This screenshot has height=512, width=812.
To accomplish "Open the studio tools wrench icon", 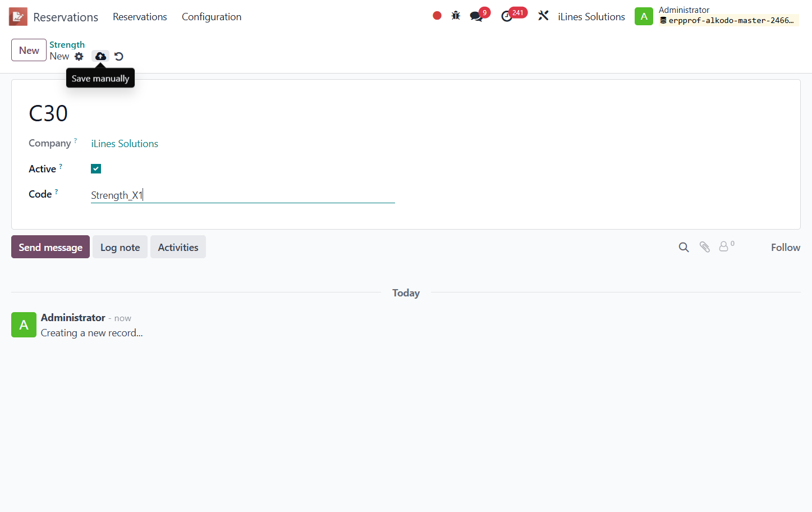I will (x=543, y=16).
